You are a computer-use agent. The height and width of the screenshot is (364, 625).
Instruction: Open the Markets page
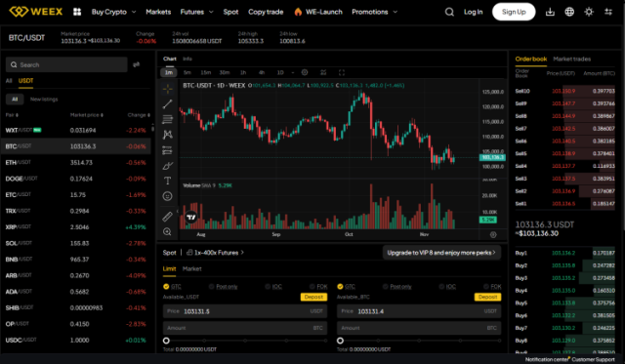pos(158,12)
